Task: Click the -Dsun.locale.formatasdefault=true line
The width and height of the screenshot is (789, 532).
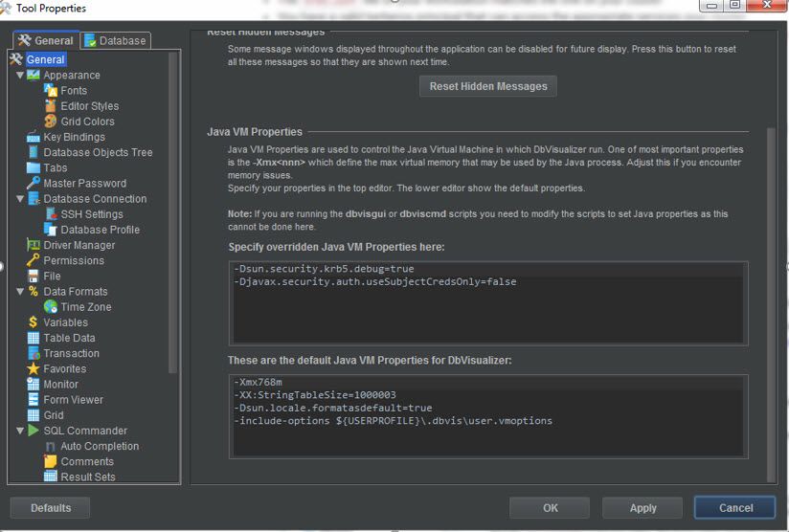Action: pos(332,408)
